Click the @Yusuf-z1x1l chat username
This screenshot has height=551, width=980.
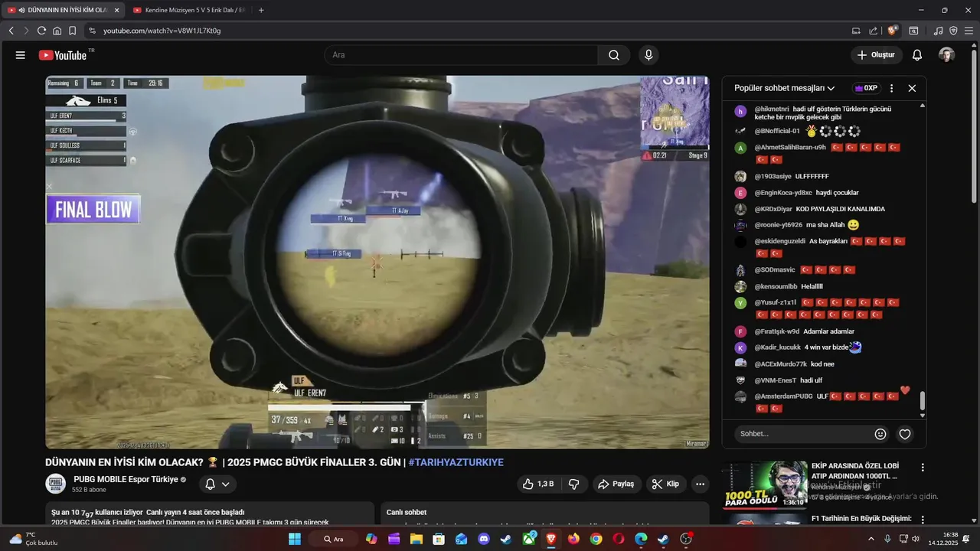775,302
